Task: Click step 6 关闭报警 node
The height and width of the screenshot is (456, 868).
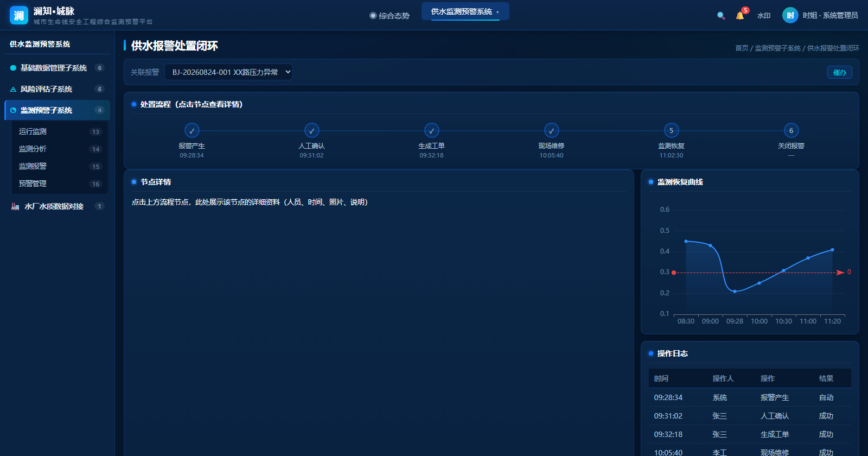Action: click(x=792, y=130)
